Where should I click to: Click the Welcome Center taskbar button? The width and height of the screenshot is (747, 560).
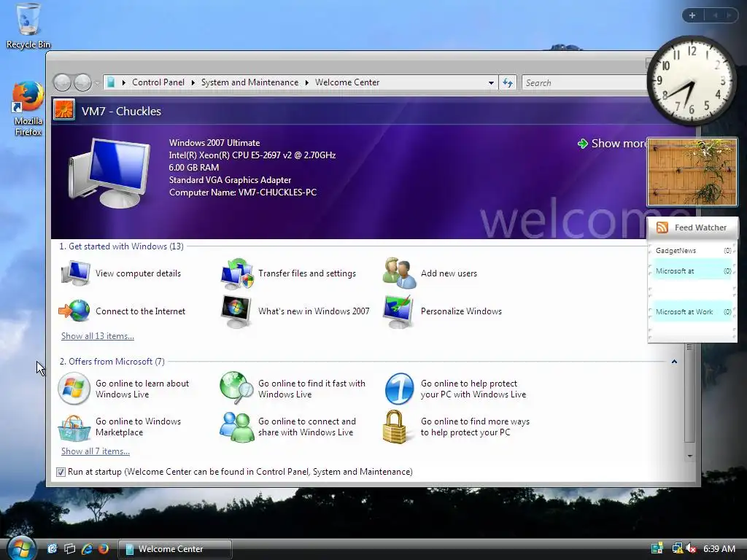(x=175, y=548)
